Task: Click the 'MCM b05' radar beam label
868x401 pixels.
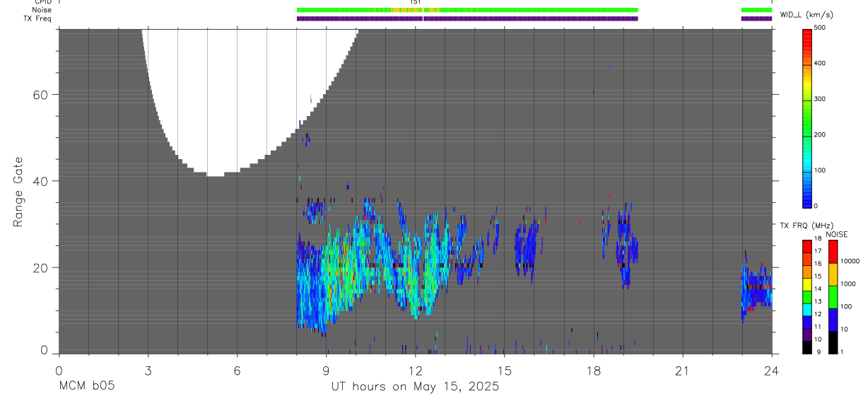Action: (86, 386)
